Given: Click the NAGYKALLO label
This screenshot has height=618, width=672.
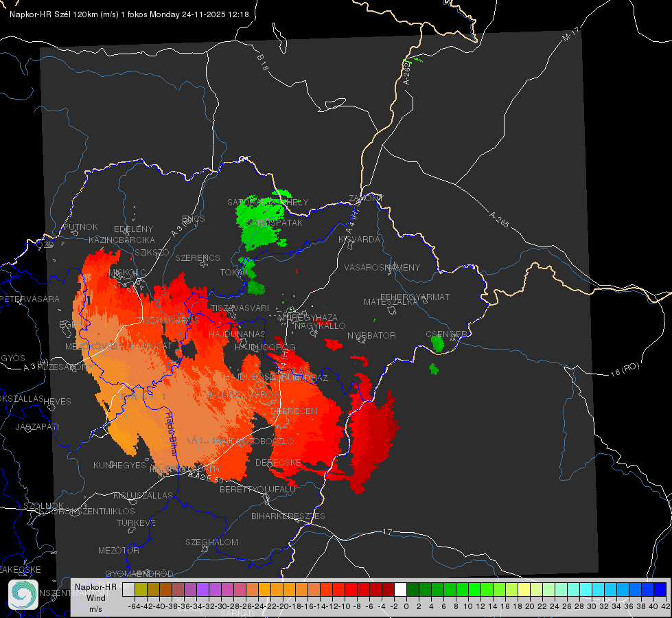Looking at the screenshot, I should [x=320, y=325].
